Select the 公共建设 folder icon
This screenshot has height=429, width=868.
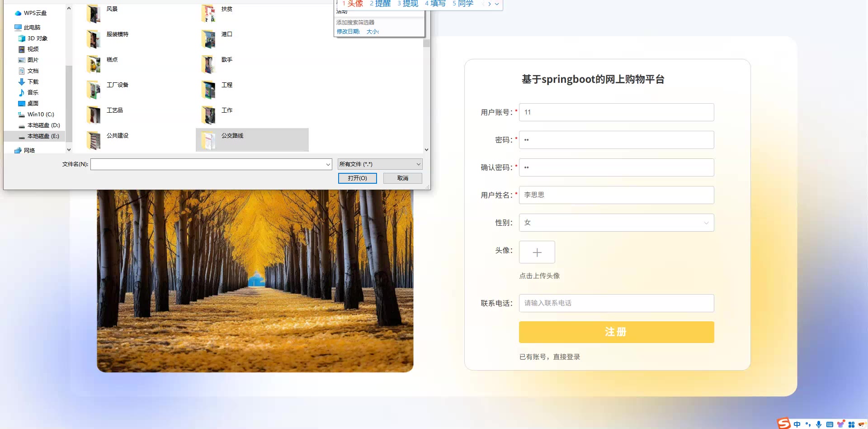coord(94,141)
